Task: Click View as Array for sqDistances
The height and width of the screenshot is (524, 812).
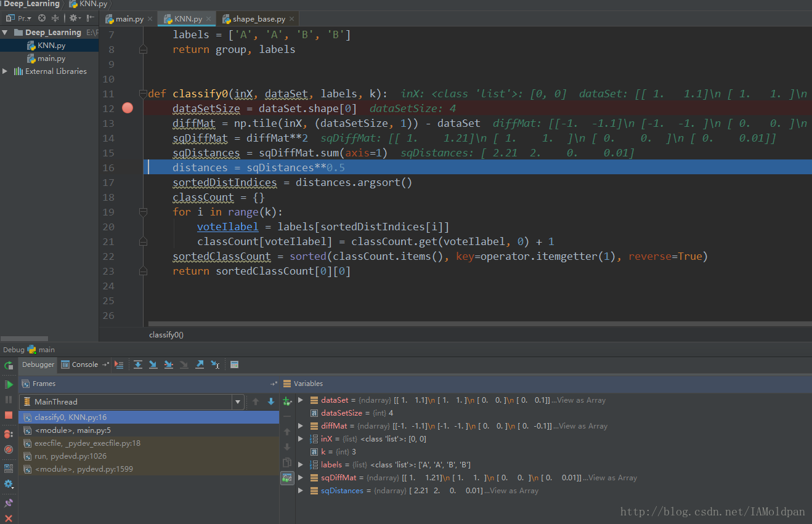Action: (514, 491)
